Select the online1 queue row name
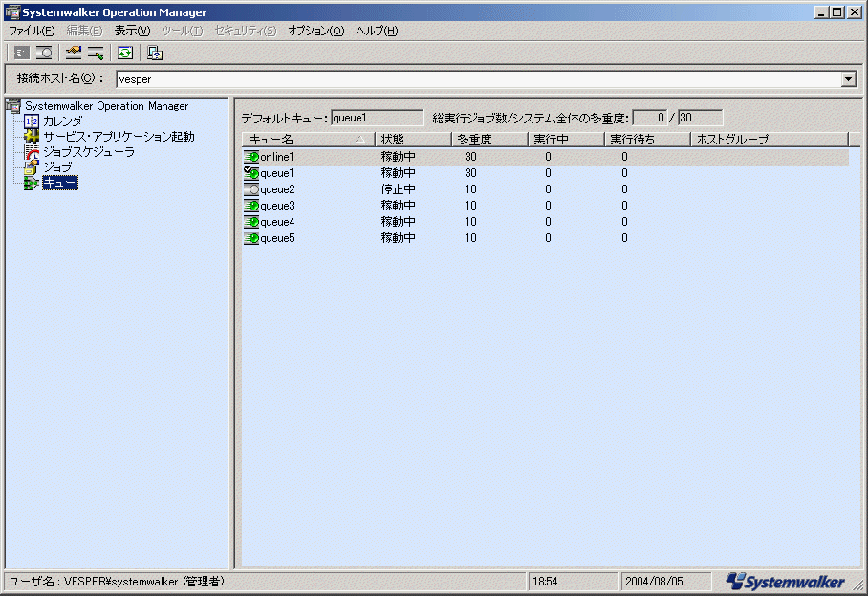Viewport: 868px width, 596px height. [277, 157]
